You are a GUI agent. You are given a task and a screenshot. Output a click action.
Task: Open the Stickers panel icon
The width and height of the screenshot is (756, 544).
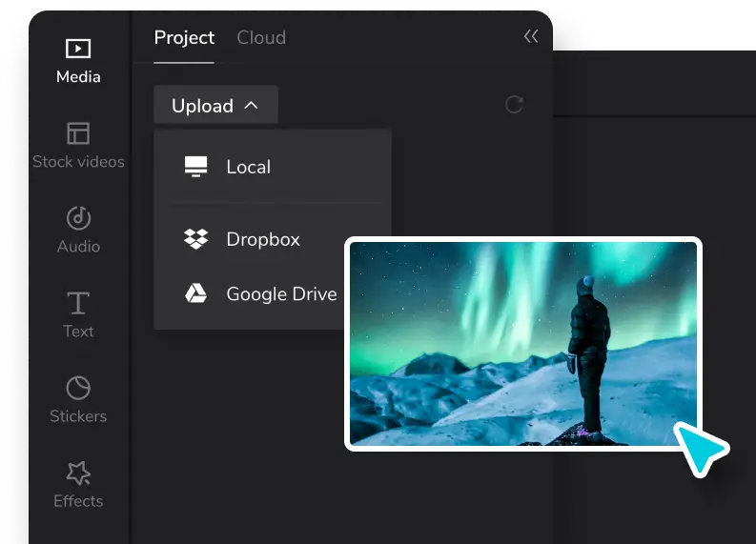click(x=78, y=388)
